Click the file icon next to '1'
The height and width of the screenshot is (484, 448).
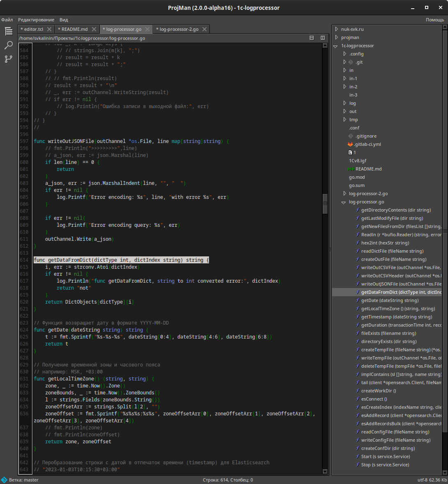(350, 152)
